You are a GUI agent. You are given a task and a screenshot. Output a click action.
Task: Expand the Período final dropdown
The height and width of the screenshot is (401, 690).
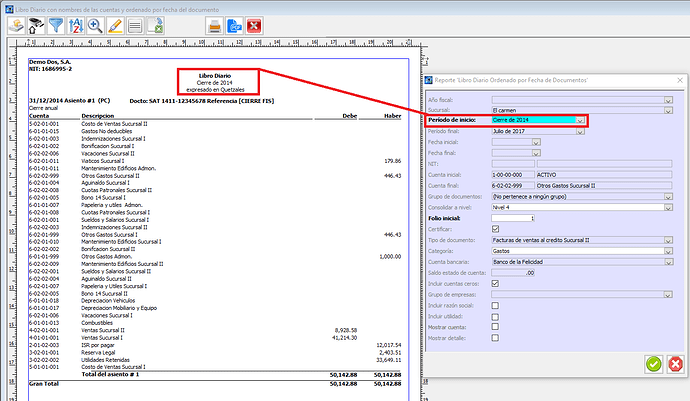tap(580, 131)
